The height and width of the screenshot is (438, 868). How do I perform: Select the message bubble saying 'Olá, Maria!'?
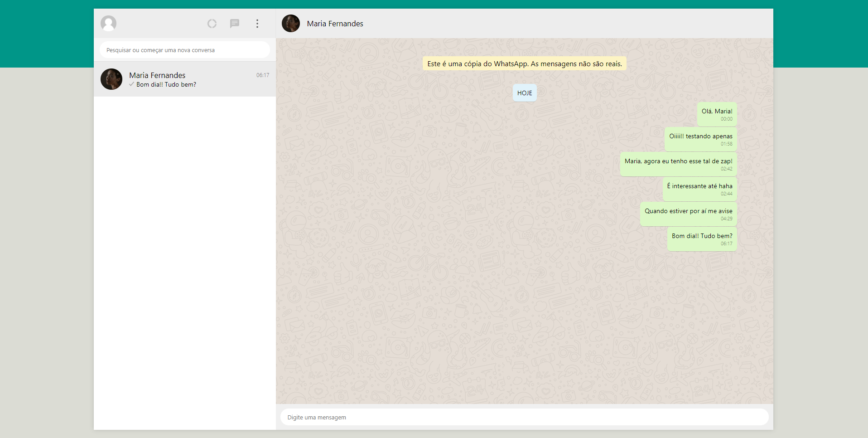(x=717, y=114)
